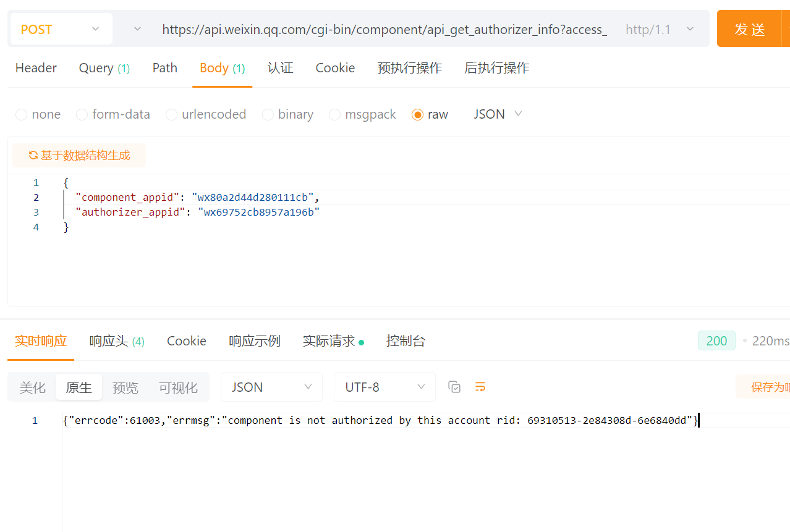
Task: Select the none body type
Action: 38,114
